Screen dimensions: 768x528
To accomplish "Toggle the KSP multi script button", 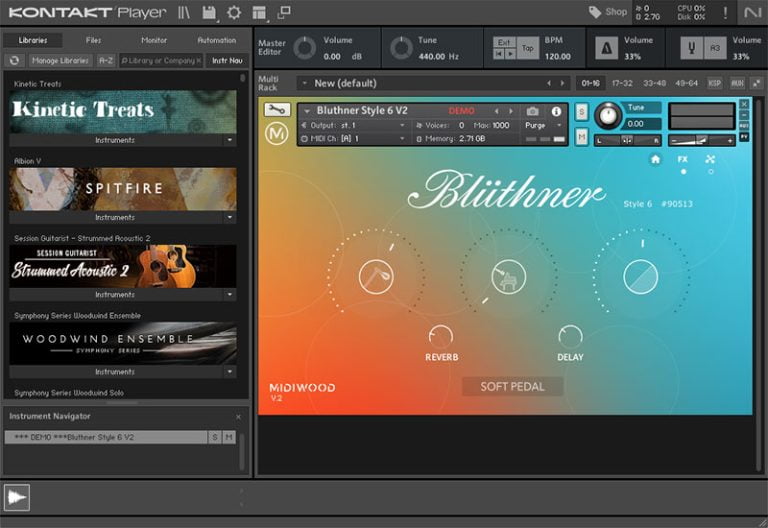I will pyautogui.click(x=715, y=83).
